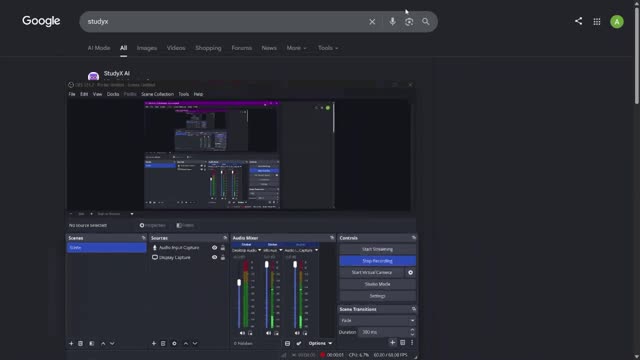This screenshot has height=360, width=640.
Task: Add a new source in Sources panel
Action: pos(154,343)
